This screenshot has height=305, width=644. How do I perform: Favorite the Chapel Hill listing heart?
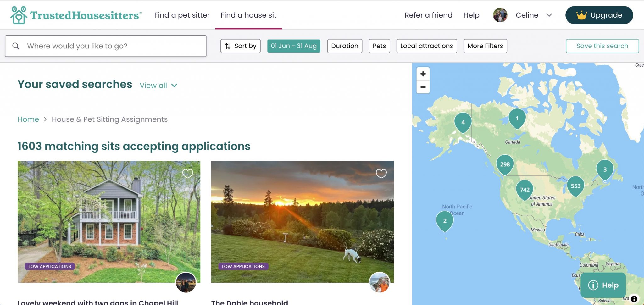188,173
